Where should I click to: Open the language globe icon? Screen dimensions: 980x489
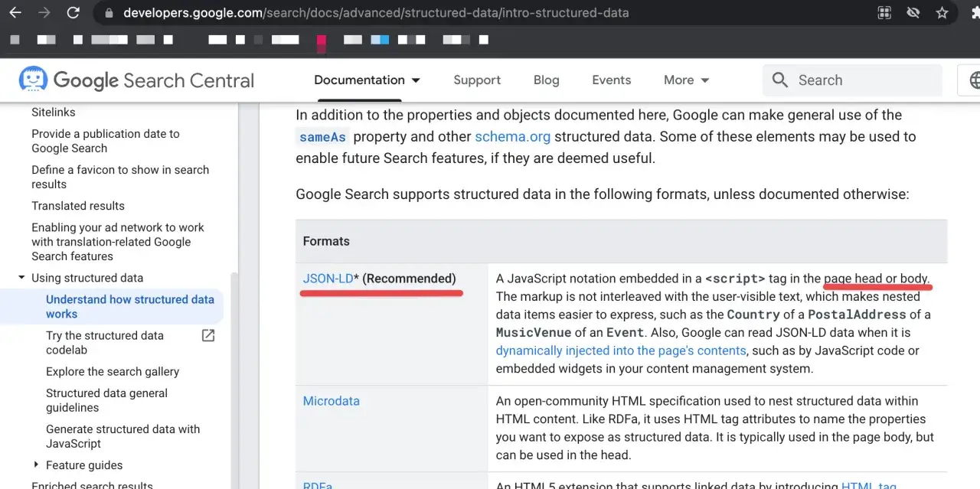(x=974, y=80)
